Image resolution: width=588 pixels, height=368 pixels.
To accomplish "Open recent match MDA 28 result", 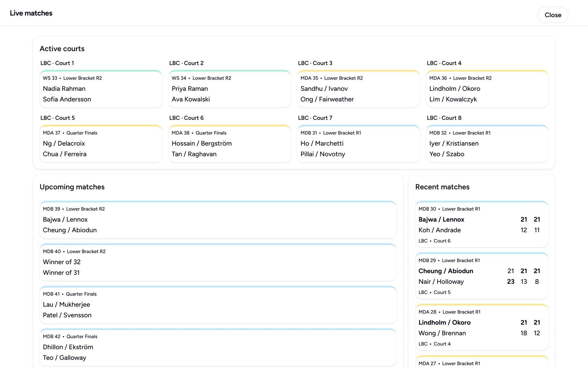I will pos(482,327).
